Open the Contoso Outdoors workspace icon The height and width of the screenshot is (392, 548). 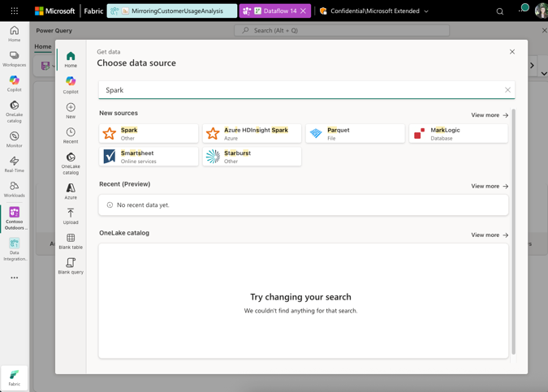15,218
